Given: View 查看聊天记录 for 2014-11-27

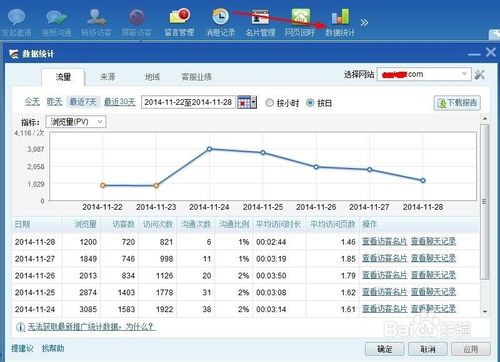Looking at the screenshot, I should coord(433,258).
